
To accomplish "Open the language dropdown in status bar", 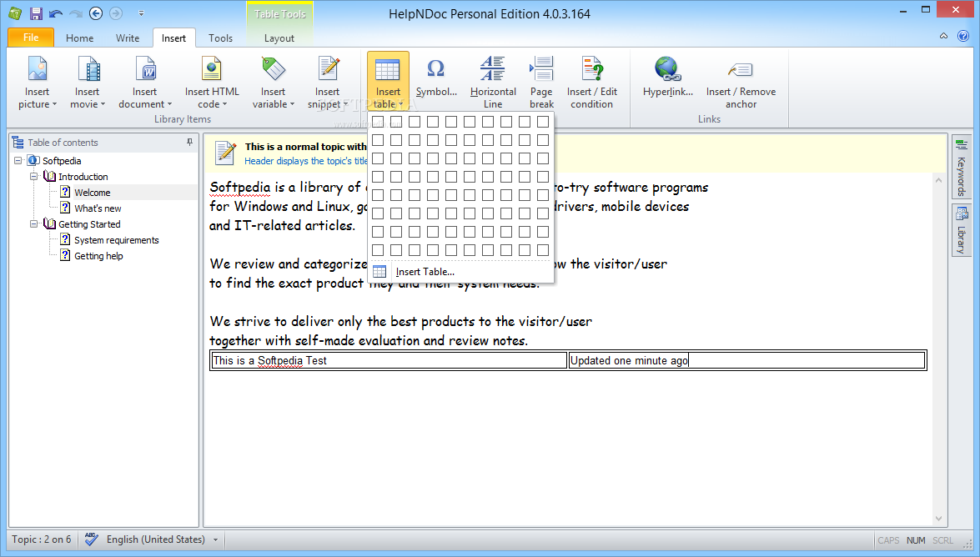I will [x=216, y=539].
